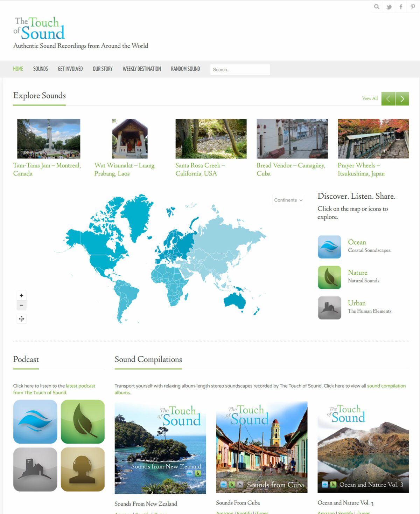
Task: Click the Explore Sounds heading
Action: 40,95
